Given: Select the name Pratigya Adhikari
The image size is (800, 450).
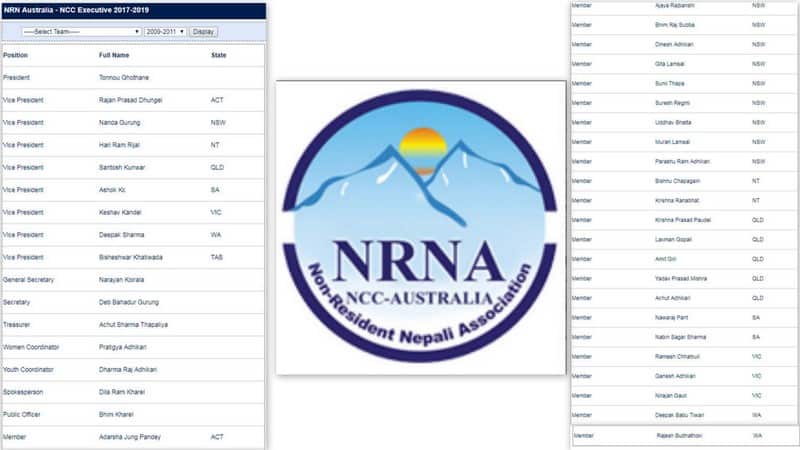Looking at the screenshot, I should [x=122, y=347].
